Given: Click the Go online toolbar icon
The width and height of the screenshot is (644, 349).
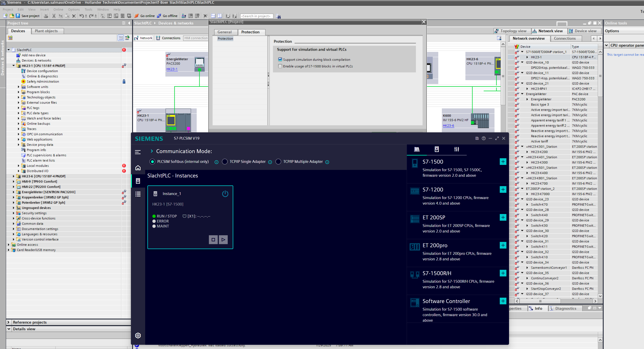Looking at the screenshot, I should [137, 16].
